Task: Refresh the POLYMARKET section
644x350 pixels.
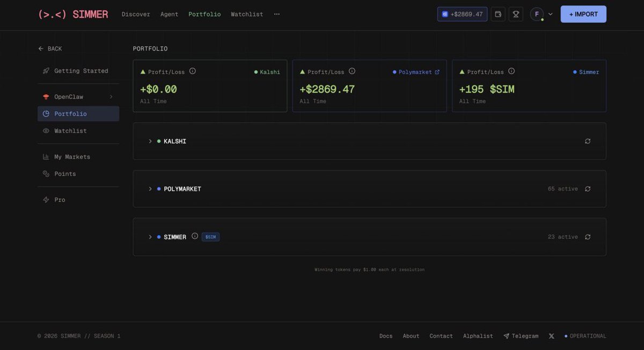Action: pyautogui.click(x=588, y=189)
